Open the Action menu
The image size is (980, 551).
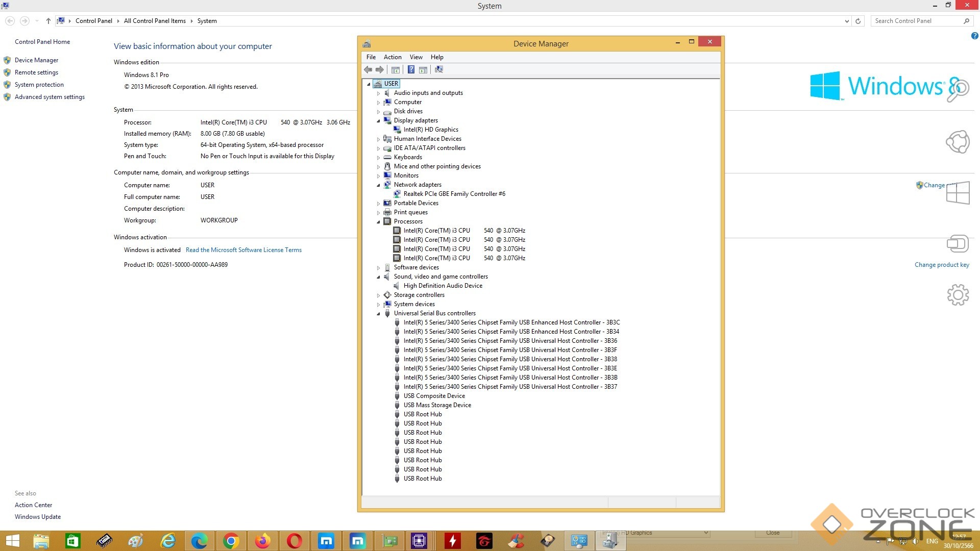[392, 57]
